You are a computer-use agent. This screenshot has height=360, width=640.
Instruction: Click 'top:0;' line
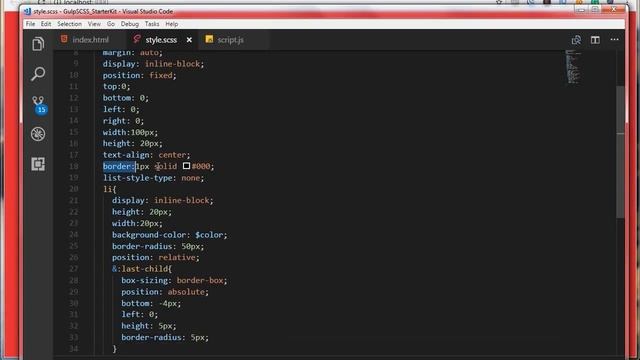point(116,87)
